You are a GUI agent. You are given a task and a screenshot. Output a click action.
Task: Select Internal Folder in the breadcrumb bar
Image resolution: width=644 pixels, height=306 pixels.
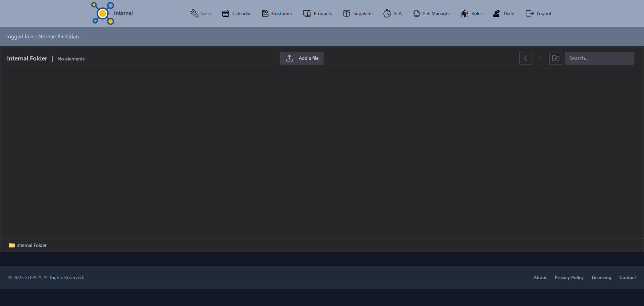click(x=31, y=245)
